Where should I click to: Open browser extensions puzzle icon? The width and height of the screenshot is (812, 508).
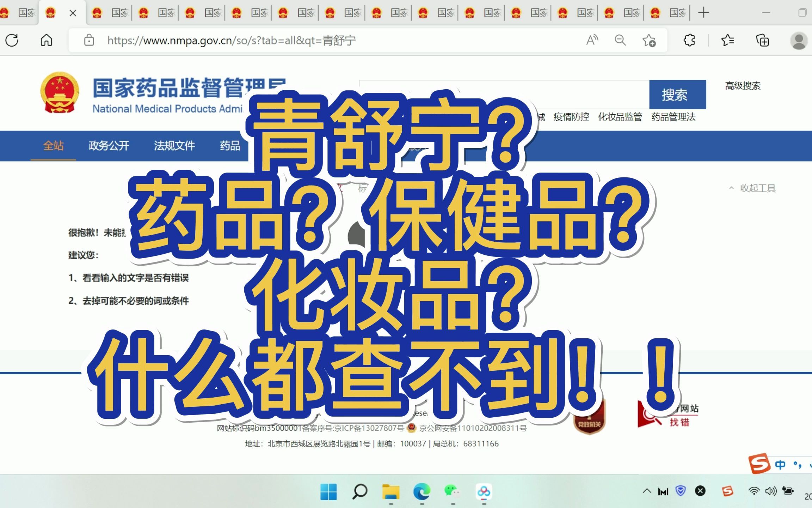tap(689, 40)
